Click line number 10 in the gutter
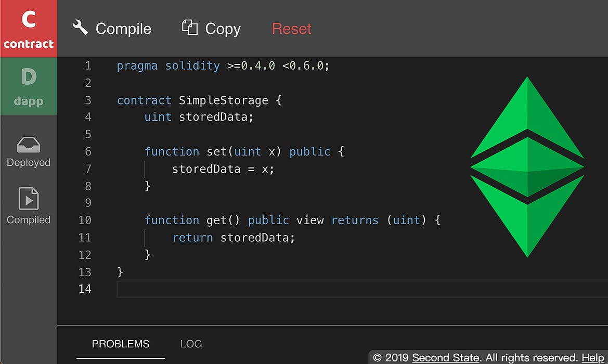This screenshot has width=608, height=364. (x=85, y=220)
